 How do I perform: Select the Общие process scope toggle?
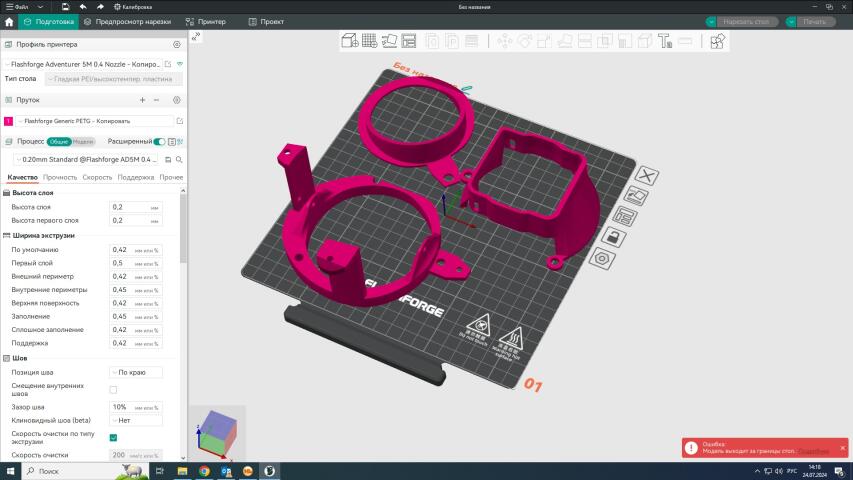59,141
